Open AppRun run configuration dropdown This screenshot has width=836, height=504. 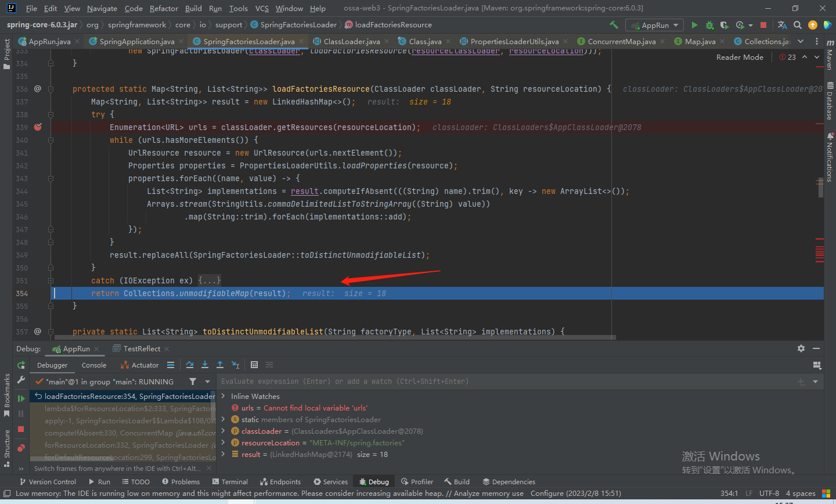point(654,25)
